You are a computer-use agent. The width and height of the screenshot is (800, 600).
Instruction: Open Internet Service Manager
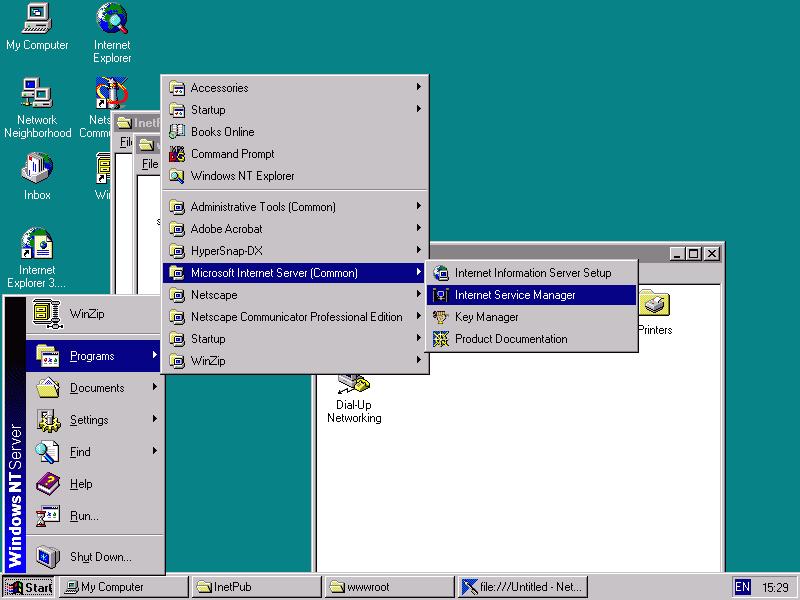click(515, 295)
